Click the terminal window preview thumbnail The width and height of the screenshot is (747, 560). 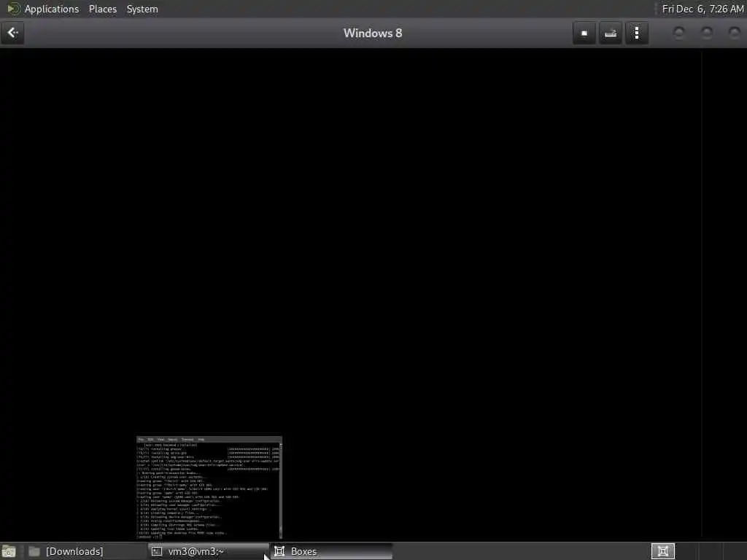[x=209, y=488]
